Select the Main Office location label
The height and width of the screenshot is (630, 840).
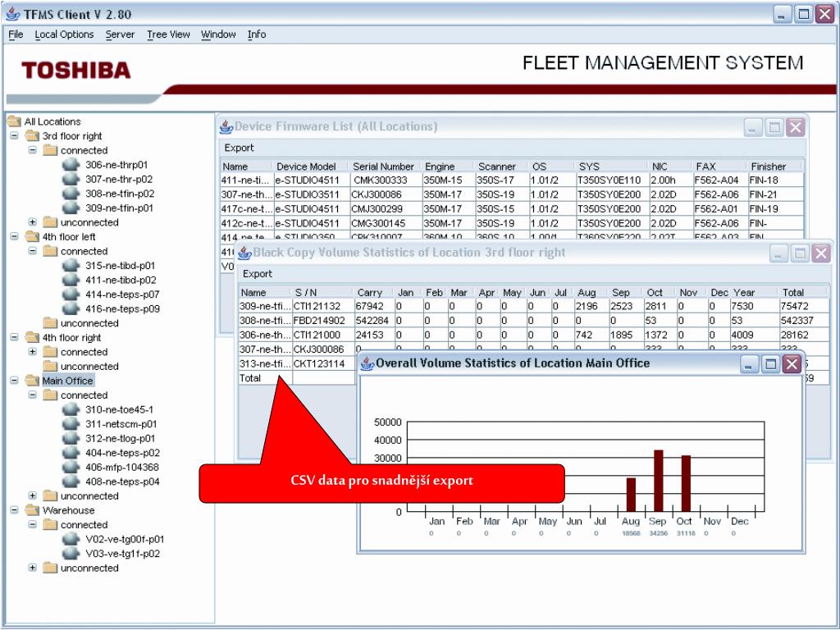tap(67, 381)
